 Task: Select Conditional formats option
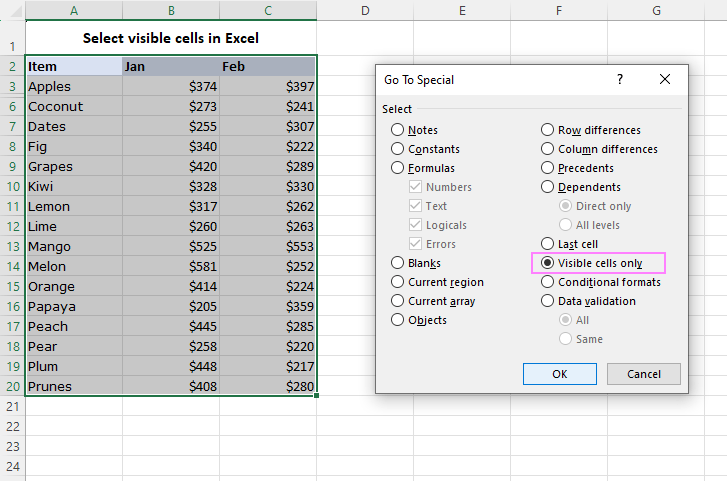(x=548, y=282)
